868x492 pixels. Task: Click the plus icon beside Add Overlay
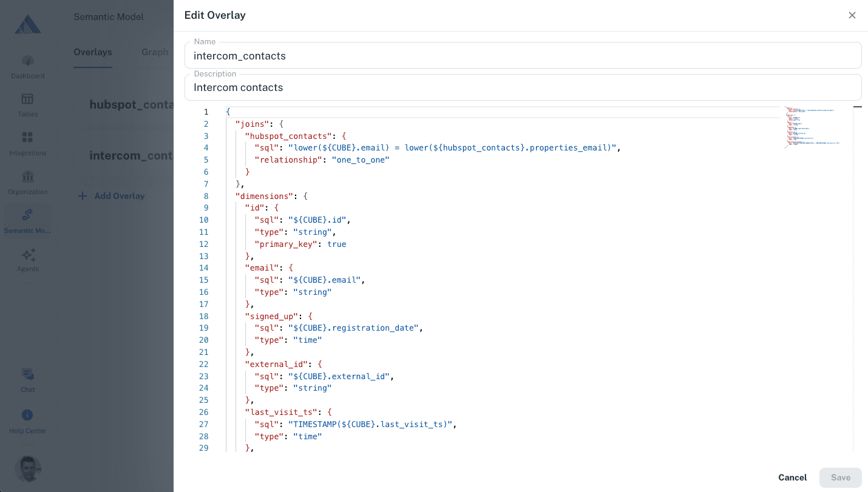tap(83, 196)
